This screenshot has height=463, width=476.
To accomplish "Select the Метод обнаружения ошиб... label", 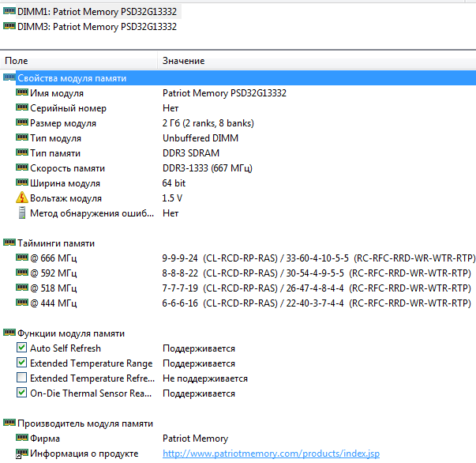I will point(92,213).
